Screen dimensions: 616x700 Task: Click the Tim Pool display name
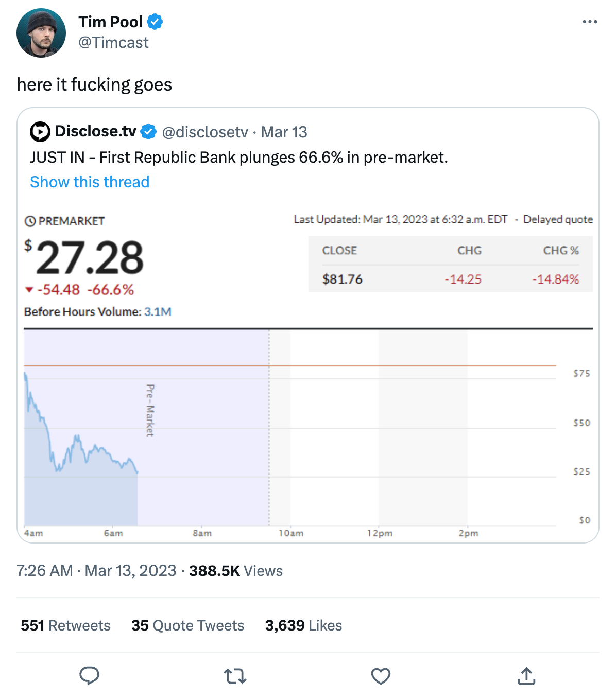pyautogui.click(x=110, y=22)
